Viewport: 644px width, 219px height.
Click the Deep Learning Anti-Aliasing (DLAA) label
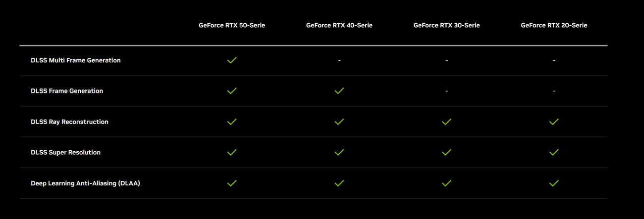point(85,183)
